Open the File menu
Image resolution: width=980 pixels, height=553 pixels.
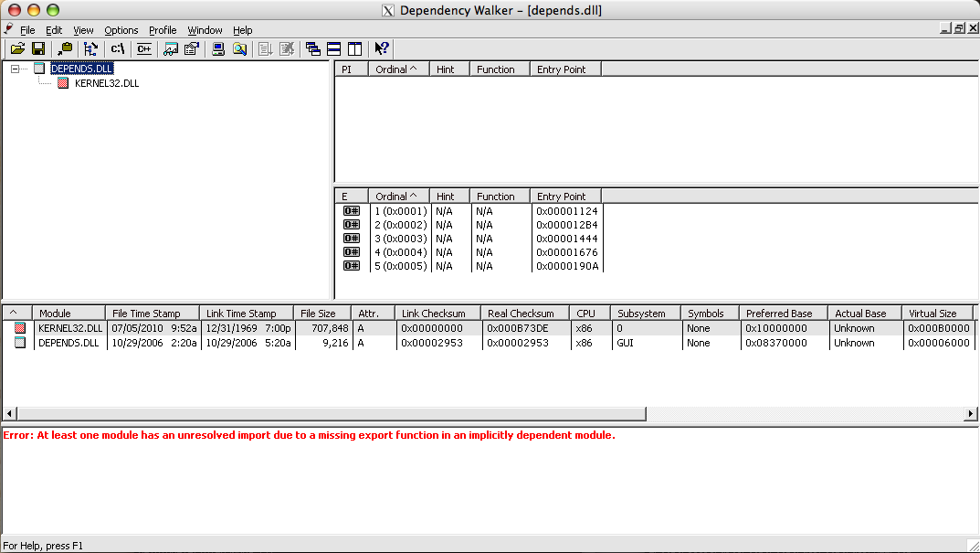pyautogui.click(x=27, y=30)
